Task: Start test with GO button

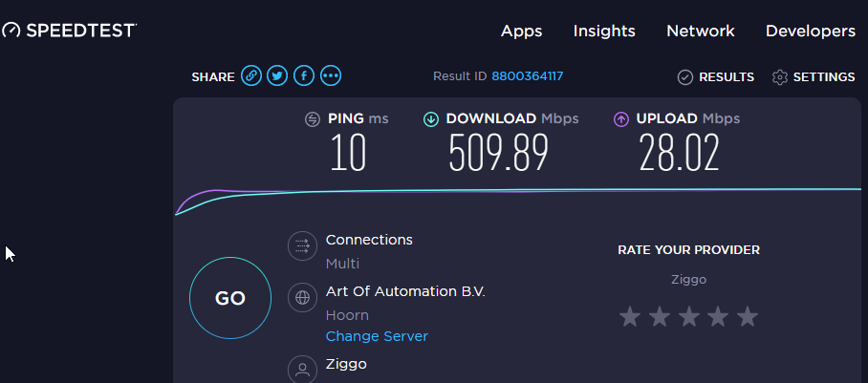Action: (230, 298)
